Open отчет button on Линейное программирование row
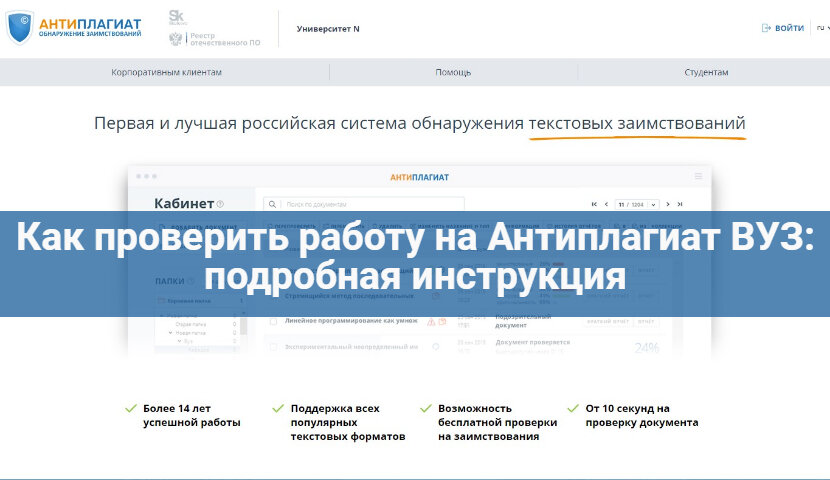This screenshot has width=830, height=480. click(x=646, y=321)
